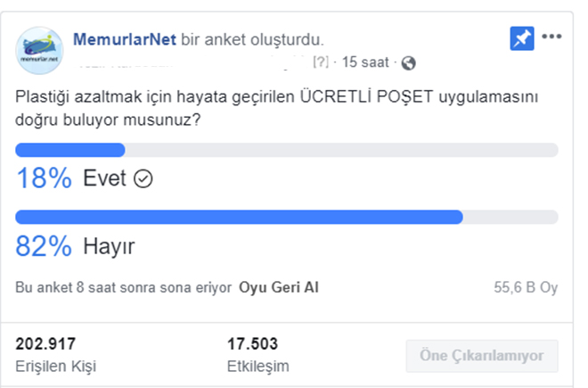Click the globe public privacy icon
This screenshot has width=588, height=388.
(408, 62)
